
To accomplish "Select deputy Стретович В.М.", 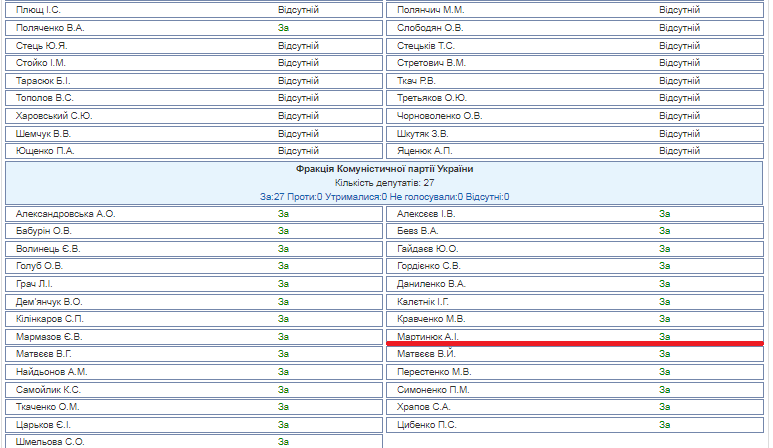I will pyautogui.click(x=431, y=63).
